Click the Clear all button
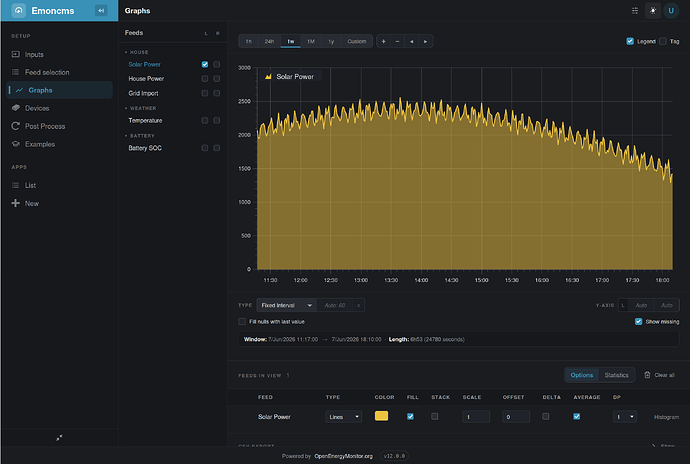Image resolution: width=690 pixels, height=464 pixels. pyautogui.click(x=659, y=375)
